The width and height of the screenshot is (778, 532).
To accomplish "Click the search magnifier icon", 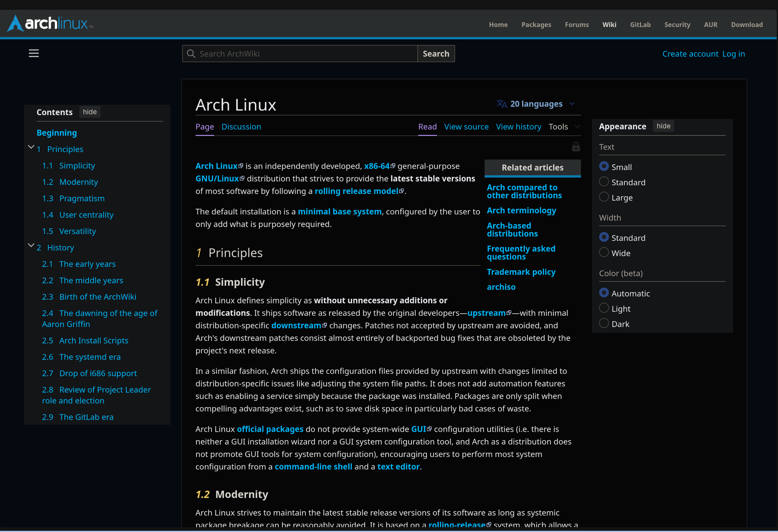I will click(191, 53).
